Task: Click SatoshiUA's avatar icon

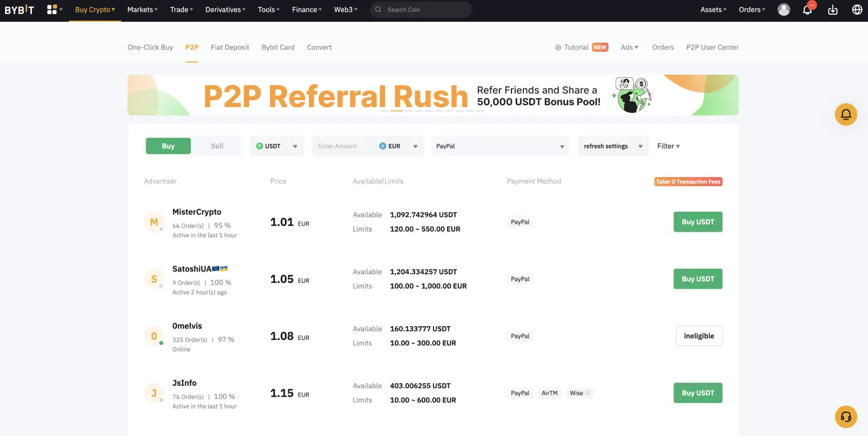Action: pyautogui.click(x=154, y=279)
